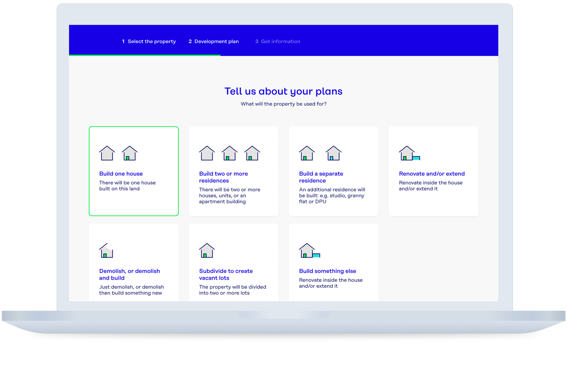Click the 'Tell us about your plans' heading
Viewport: 588px width, 375px height.
coord(283,92)
